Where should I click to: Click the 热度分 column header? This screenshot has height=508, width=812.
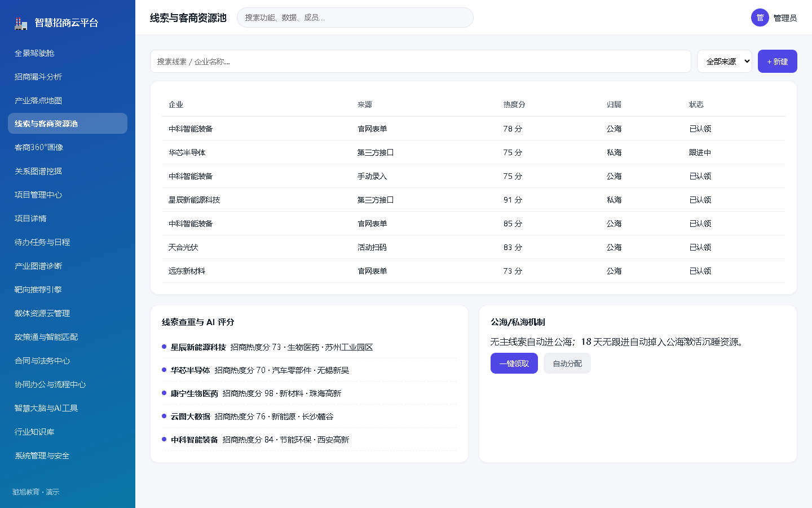pos(514,104)
